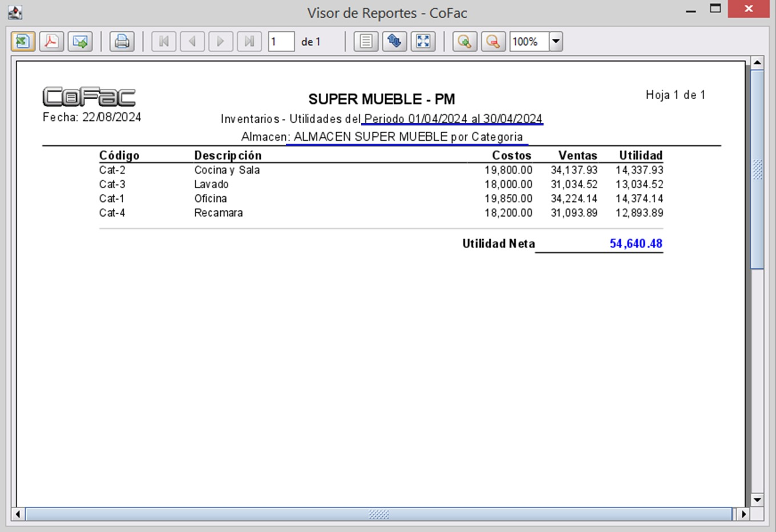The height and width of the screenshot is (532, 776).
Task: Click the cost value '18,200.00'
Action: coord(508,213)
